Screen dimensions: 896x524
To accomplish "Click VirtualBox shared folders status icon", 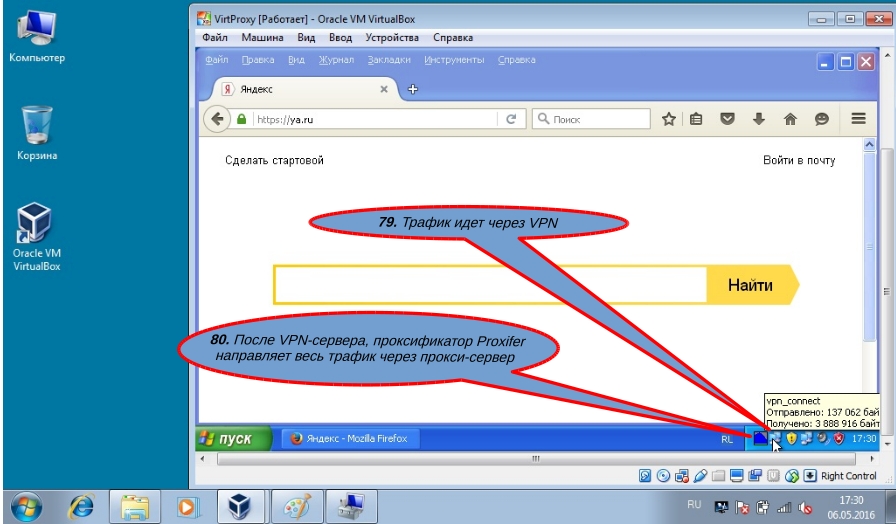I will tap(718, 475).
